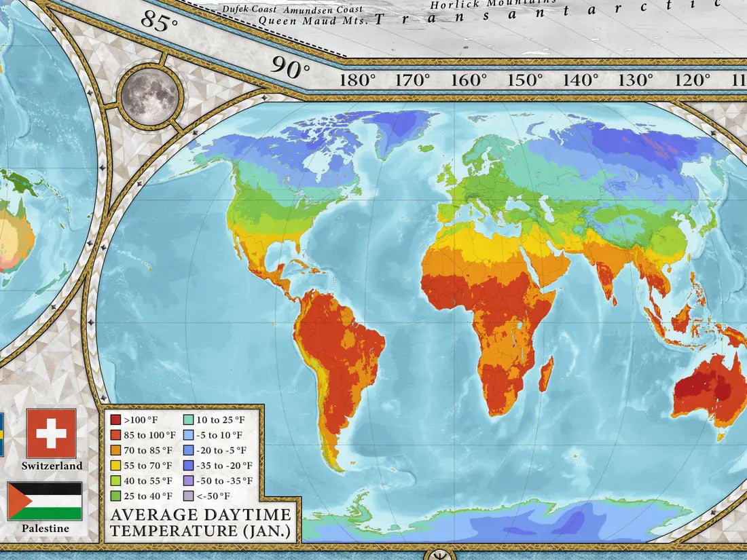747x560 pixels.
Task: Click the "Queen Maud Mts." map label
Action: [314, 20]
